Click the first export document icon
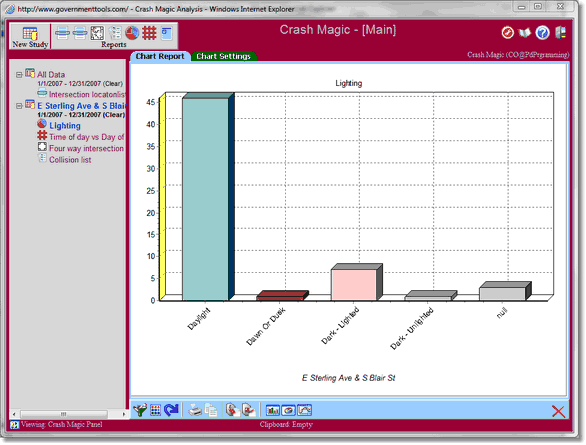586x445 pixels. click(x=232, y=410)
